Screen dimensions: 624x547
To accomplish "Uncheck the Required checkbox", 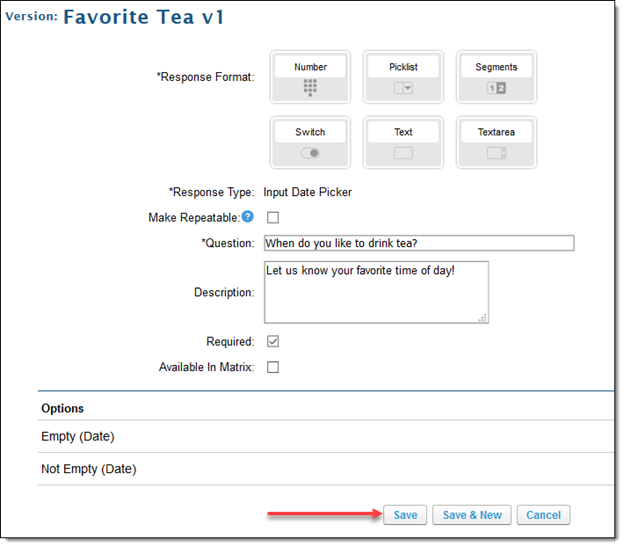I will [273, 341].
